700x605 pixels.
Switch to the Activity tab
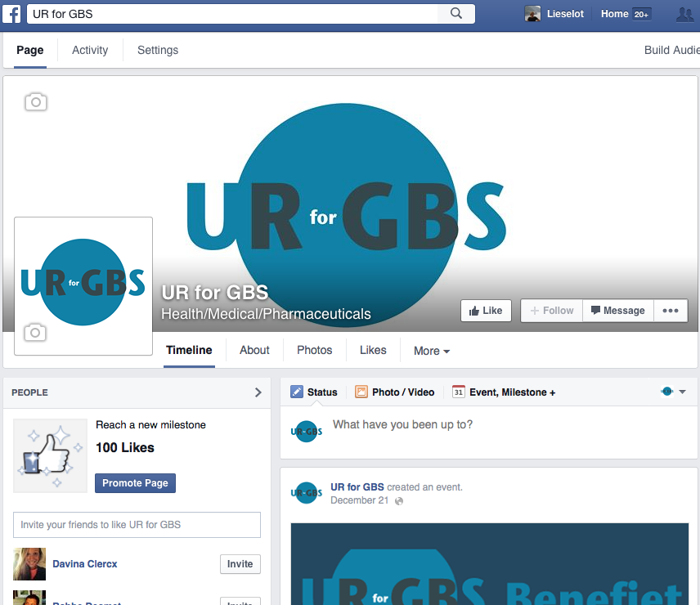pyautogui.click(x=90, y=50)
